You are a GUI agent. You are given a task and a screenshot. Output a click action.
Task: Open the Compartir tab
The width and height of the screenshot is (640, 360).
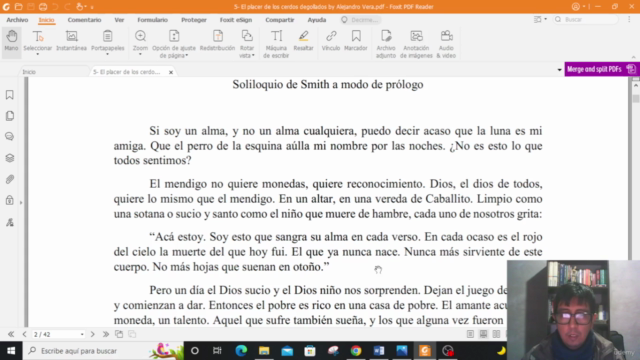coord(280,20)
